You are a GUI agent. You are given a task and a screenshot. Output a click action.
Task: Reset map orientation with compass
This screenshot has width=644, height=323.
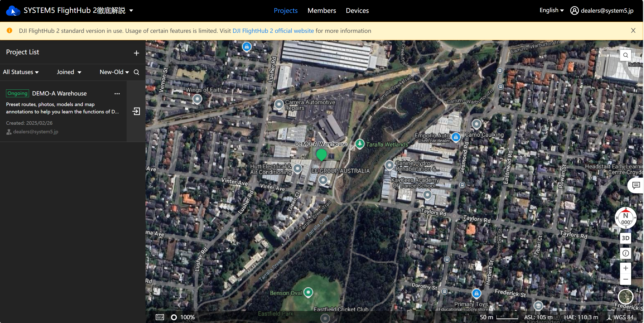626,218
